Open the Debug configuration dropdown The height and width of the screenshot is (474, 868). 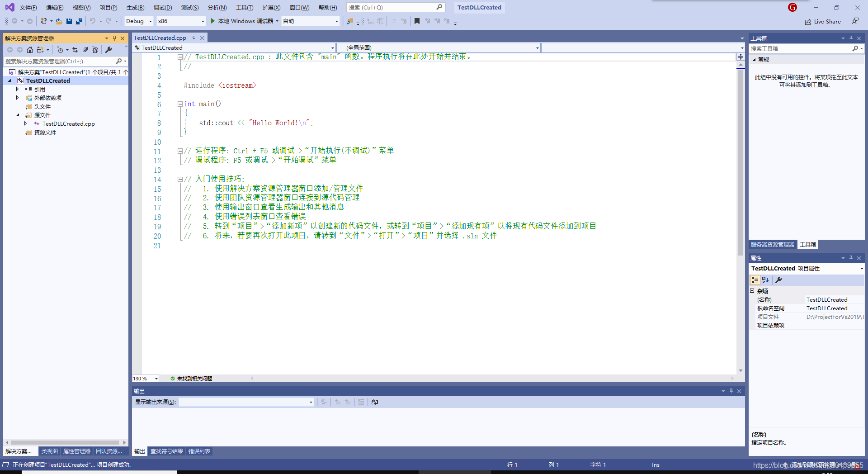click(x=139, y=21)
